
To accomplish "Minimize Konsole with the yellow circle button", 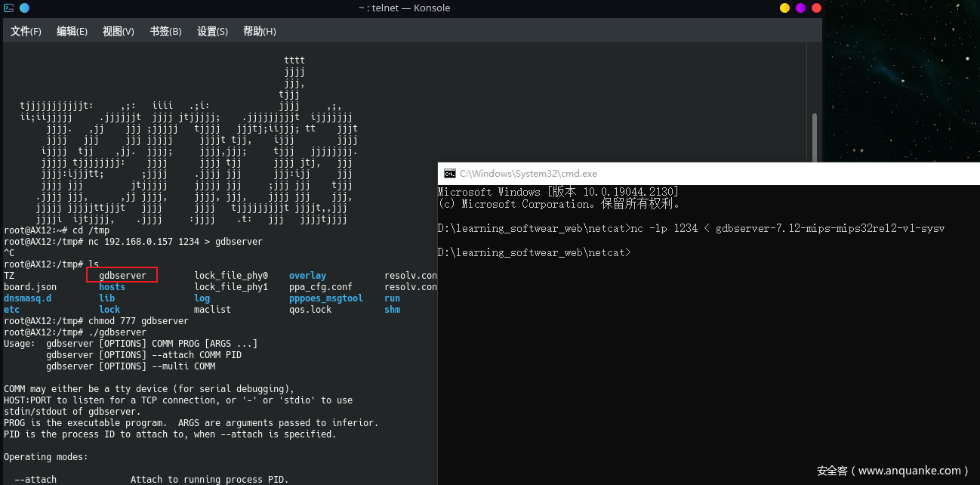I will (x=784, y=8).
